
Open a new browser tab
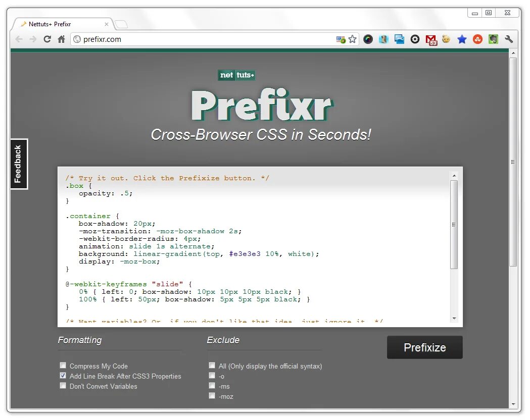pyautogui.click(x=121, y=24)
